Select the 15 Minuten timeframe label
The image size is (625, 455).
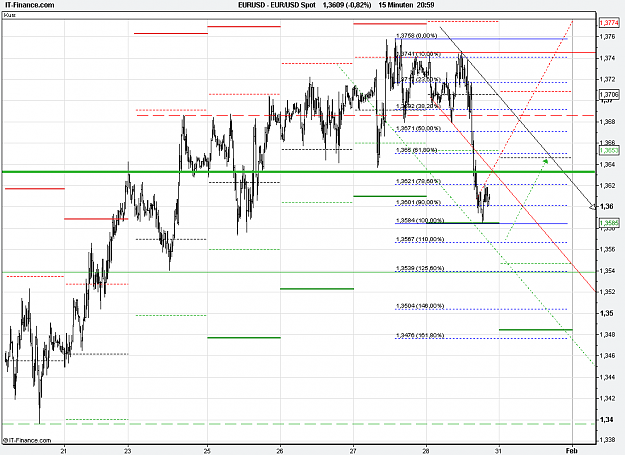click(395, 5)
